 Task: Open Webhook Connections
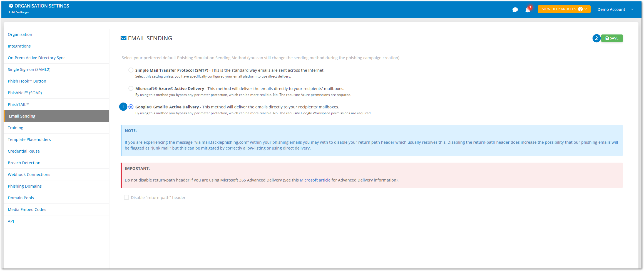(56, 175)
